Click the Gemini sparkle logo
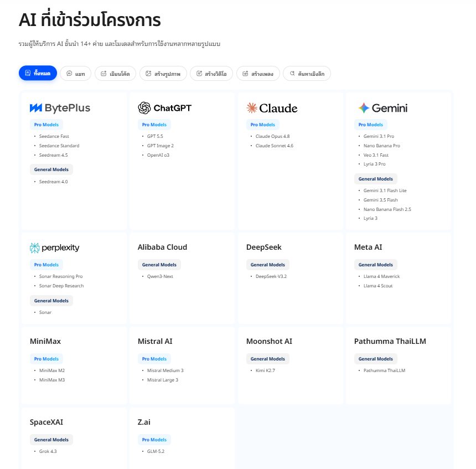This screenshot has width=476, height=469. [364, 108]
